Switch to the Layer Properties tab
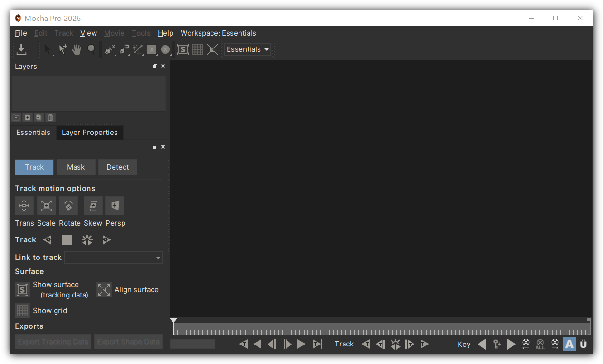Viewport: 603px width, 364px height. [x=89, y=133]
